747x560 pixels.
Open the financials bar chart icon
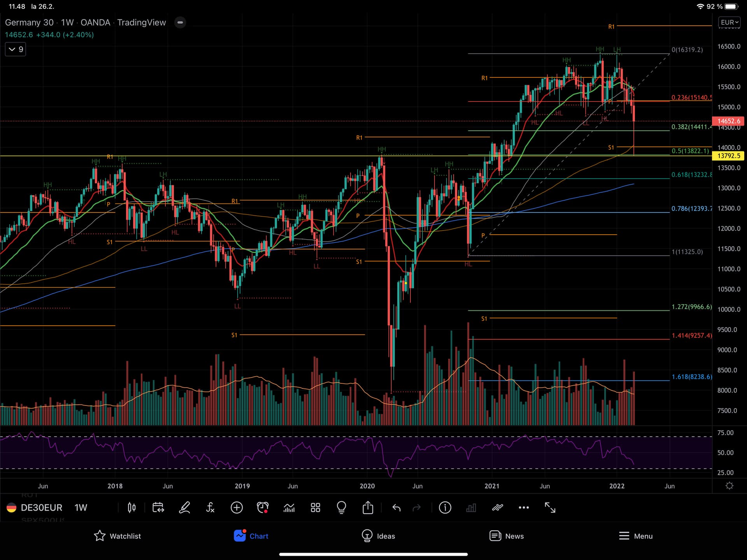point(289,507)
